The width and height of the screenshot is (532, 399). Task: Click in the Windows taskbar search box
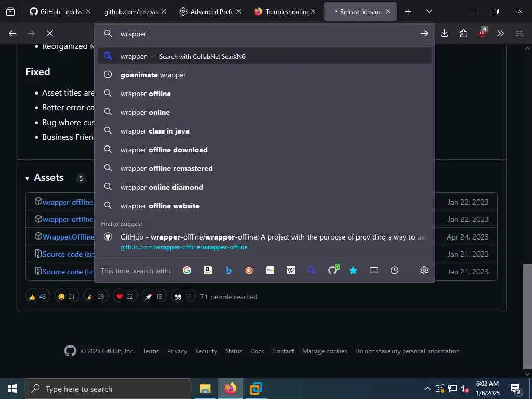tap(108, 389)
